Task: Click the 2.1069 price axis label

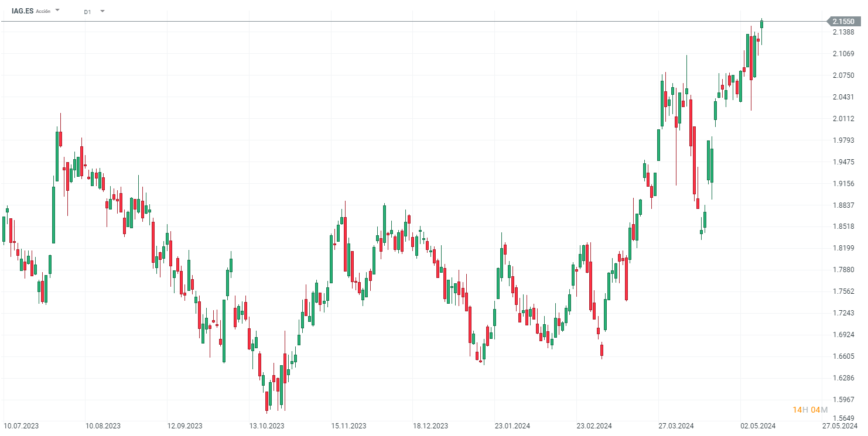Action: [843, 54]
